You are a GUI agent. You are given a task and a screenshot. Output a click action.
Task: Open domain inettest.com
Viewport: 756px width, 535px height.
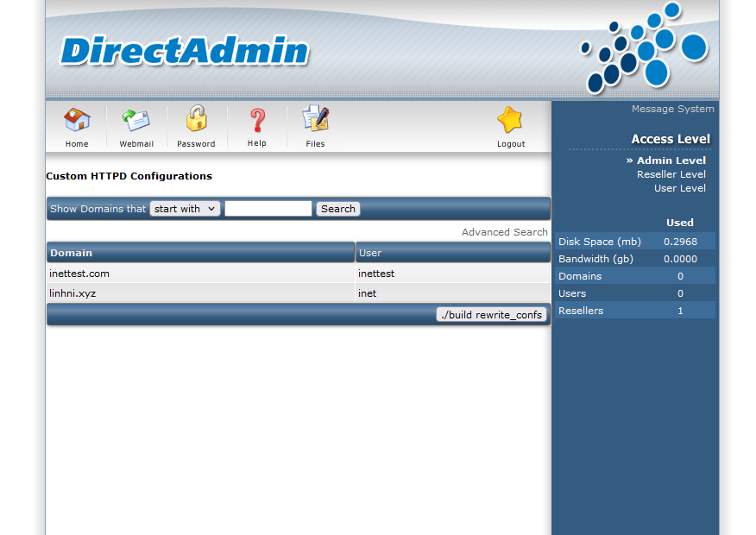79,274
